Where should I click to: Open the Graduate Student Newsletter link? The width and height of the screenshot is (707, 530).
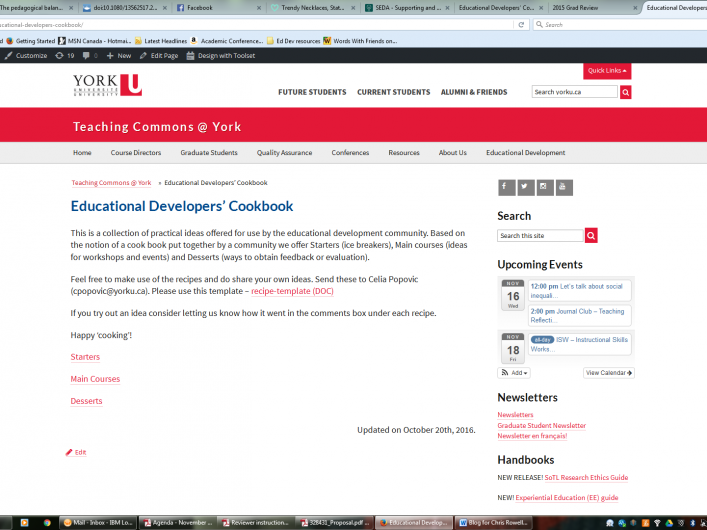click(x=542, y=425)
